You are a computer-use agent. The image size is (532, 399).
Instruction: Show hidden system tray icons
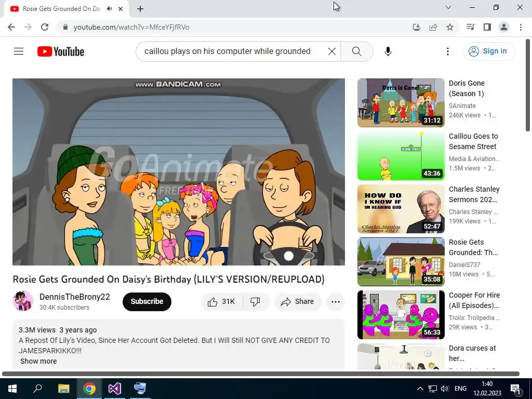tap(420, 389)
